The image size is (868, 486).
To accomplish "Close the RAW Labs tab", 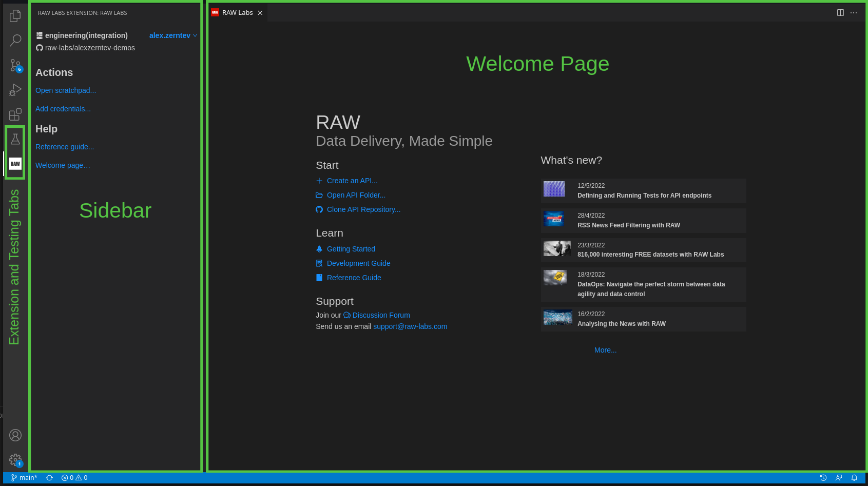I will tap(260, 13).
